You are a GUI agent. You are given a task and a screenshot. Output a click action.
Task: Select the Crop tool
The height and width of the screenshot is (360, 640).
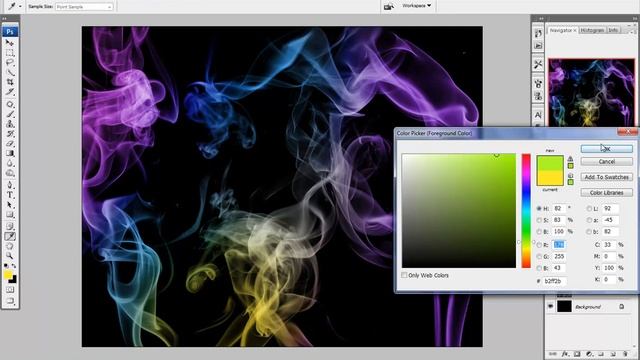tap(10, 82)
